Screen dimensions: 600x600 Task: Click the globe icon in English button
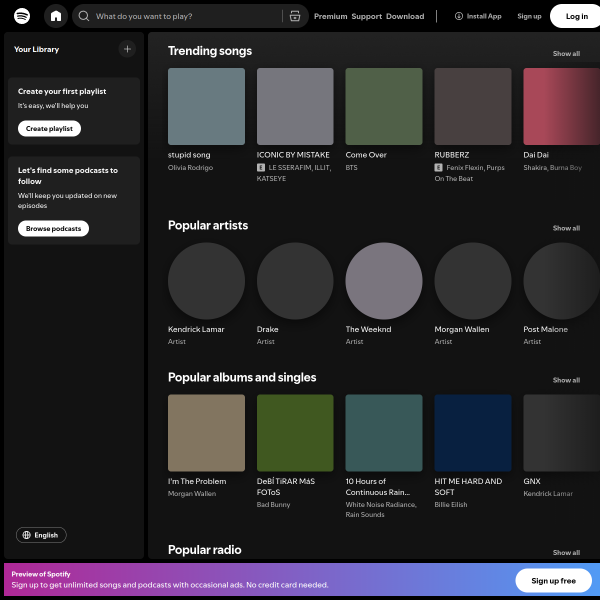(26, 535)
